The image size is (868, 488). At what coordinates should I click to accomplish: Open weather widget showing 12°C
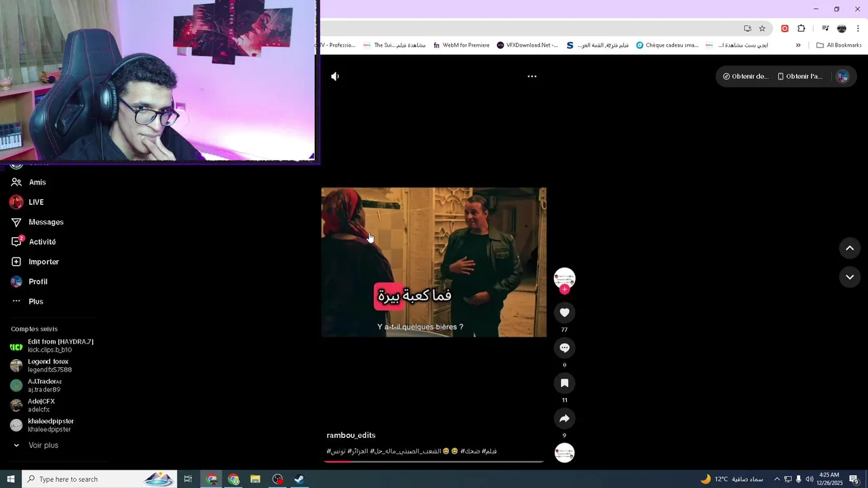(x=731, y=479)
